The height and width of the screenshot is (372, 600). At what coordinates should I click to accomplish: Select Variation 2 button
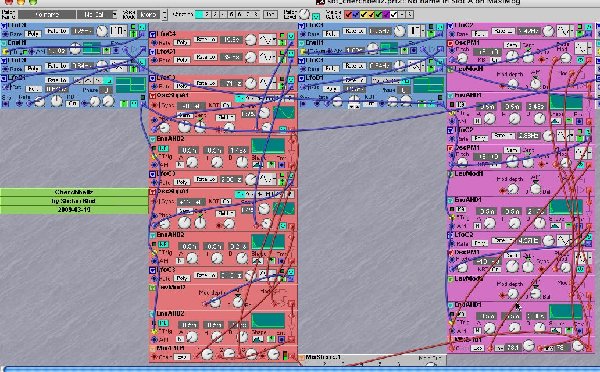click(x=207, y=15)
